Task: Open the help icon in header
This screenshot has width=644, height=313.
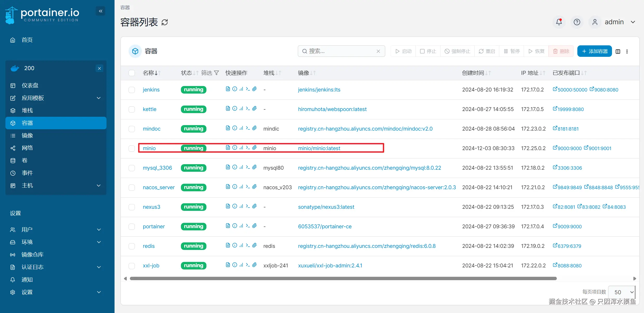Action: (577, 22)
